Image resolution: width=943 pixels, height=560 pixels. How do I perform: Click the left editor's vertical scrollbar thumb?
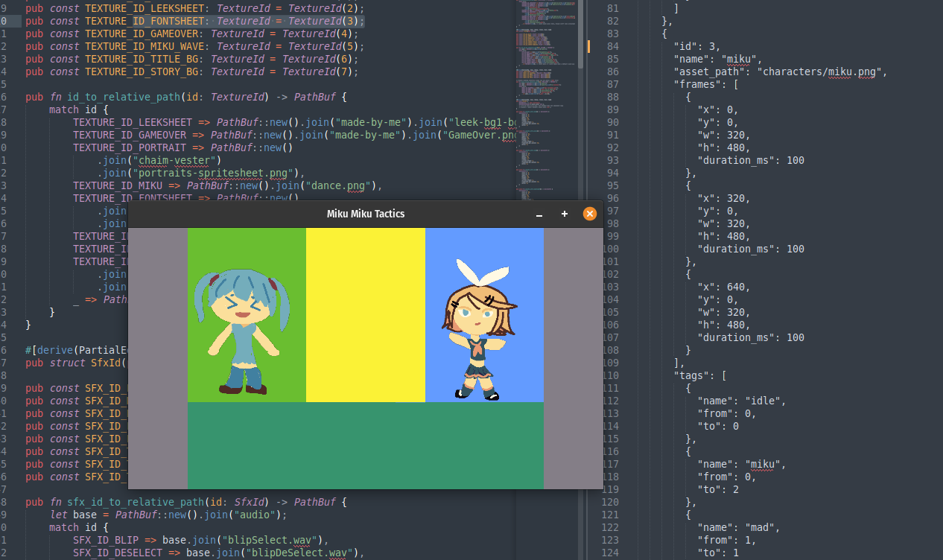(x=581, y=34)
